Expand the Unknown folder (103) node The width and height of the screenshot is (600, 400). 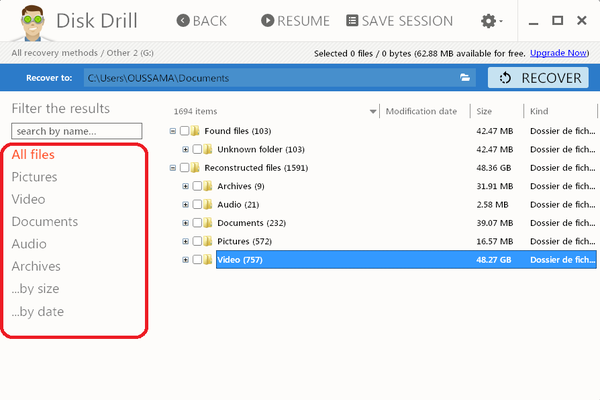(185, 149)
